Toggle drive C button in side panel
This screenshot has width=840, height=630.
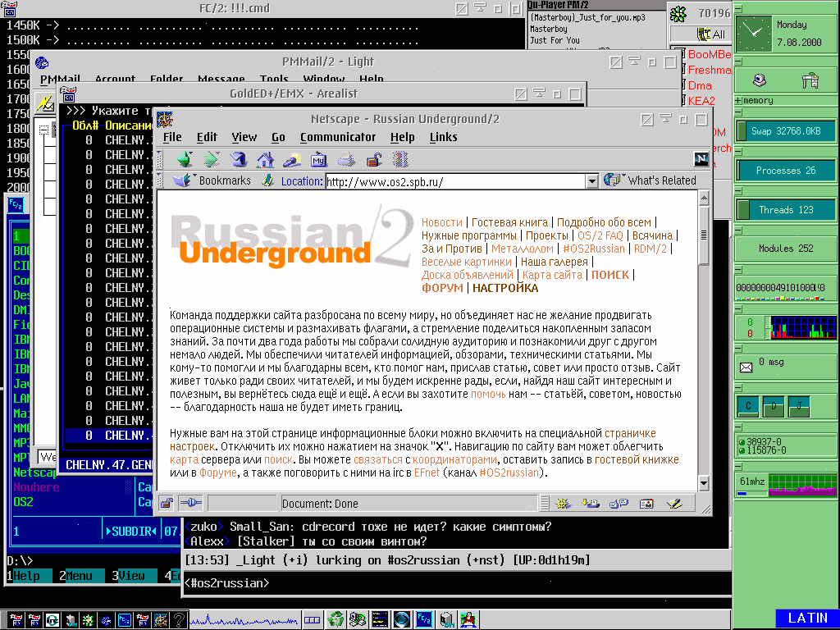(x=748, y=407)
